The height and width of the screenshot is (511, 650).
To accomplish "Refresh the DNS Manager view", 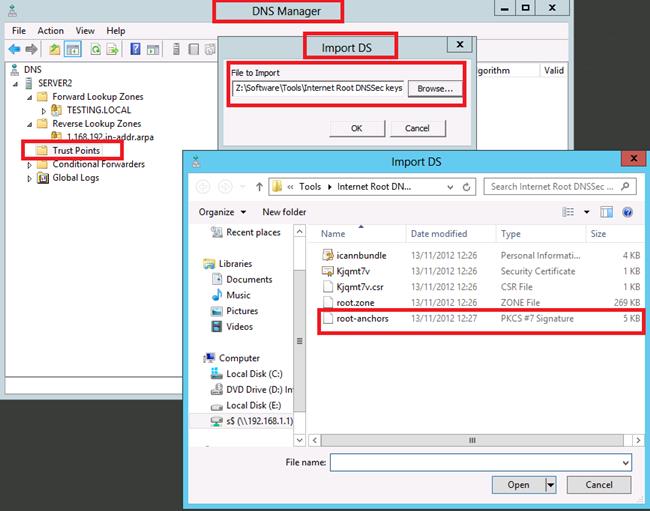I will pos(96,49).
